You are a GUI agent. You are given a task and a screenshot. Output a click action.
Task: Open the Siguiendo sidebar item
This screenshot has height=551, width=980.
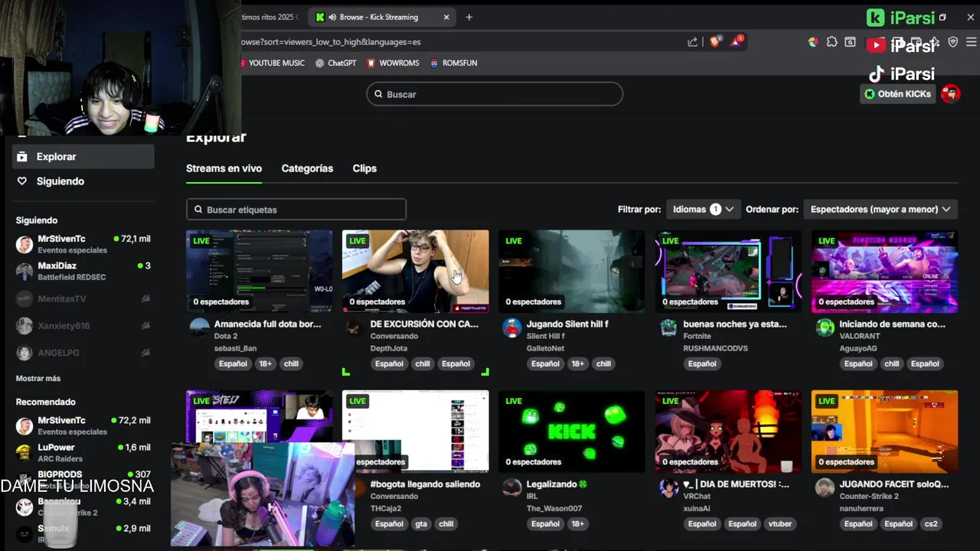point(83,181)
